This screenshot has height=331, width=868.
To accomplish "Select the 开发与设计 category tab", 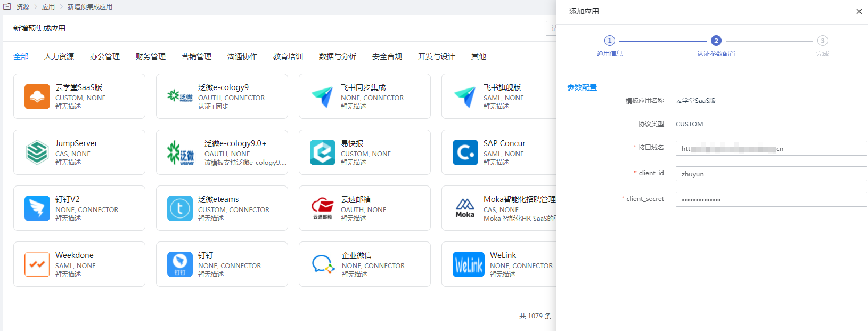I will pyautogui.click(x=437, y=56).
